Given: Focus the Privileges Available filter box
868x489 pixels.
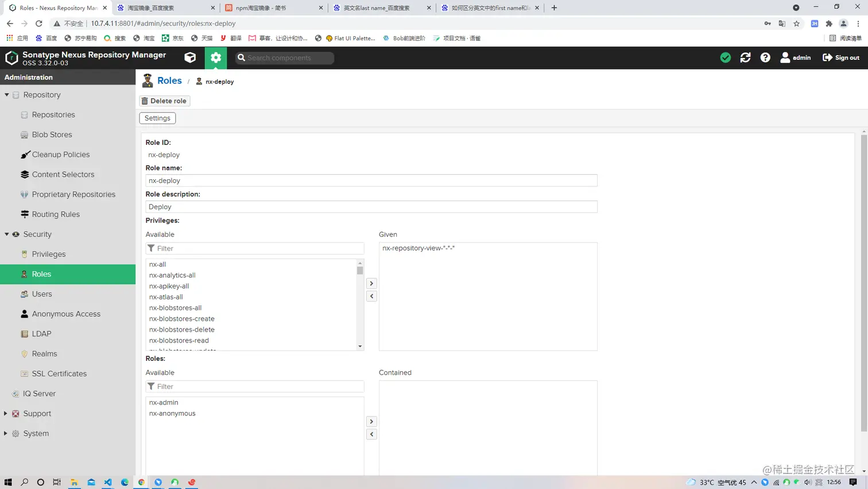Looking at the screenshot, I should pos(255,248).
